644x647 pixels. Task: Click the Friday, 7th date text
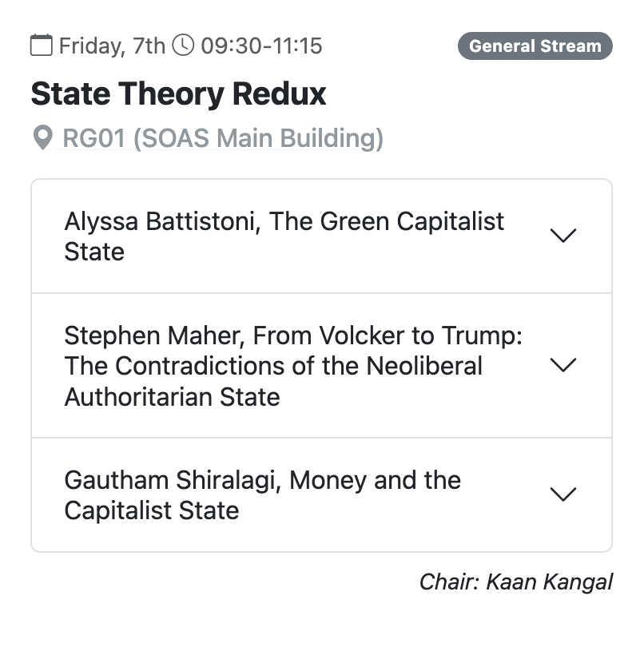(x=112, y=46)
